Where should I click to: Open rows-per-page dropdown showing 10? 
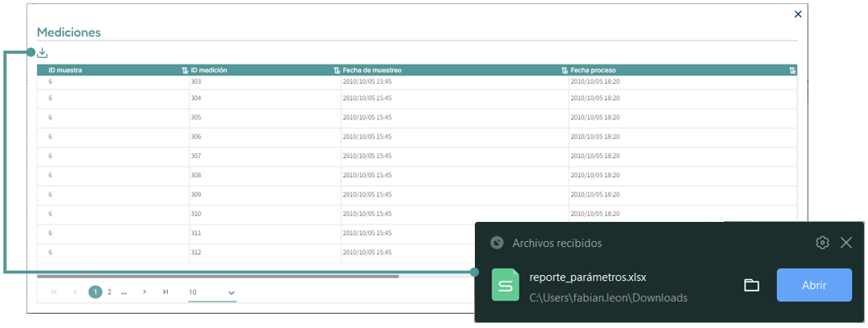pyautogui.click(x=212, y=292)
